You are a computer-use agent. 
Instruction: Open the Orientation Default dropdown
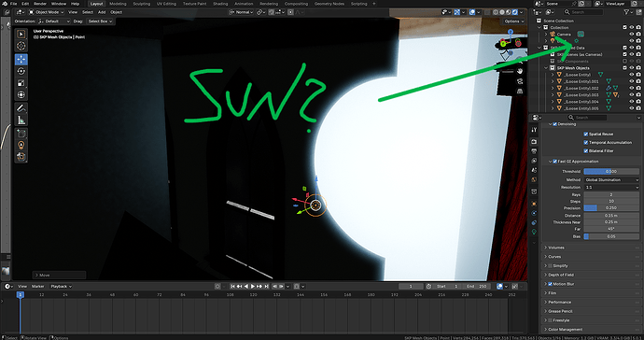pos(54,21)
